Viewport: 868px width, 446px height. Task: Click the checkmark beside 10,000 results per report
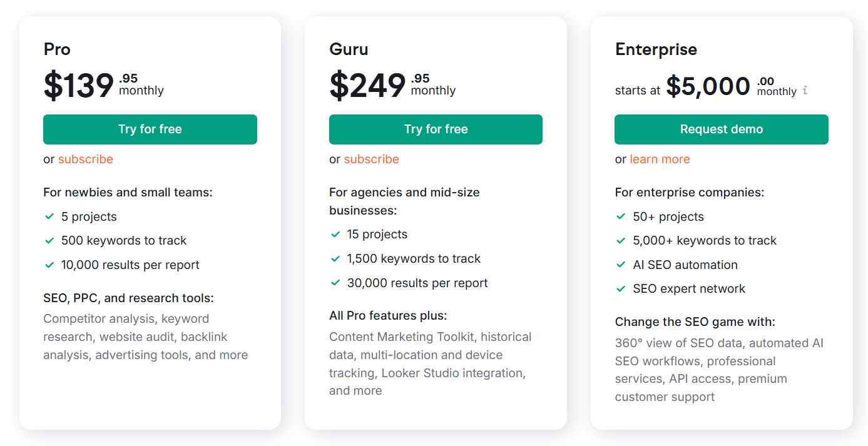point(49,265)
